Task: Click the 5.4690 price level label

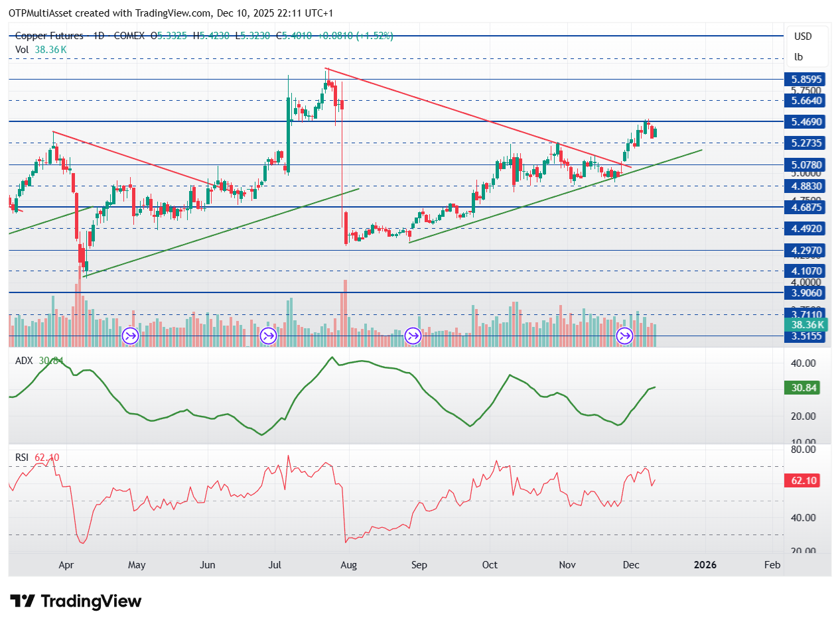Action: 806,122
